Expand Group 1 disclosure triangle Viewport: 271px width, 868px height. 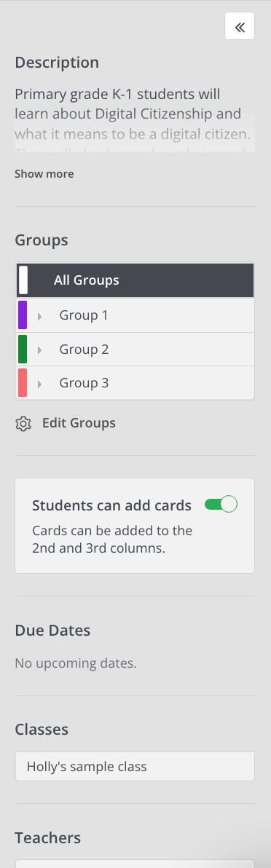(x=39, y=316)
